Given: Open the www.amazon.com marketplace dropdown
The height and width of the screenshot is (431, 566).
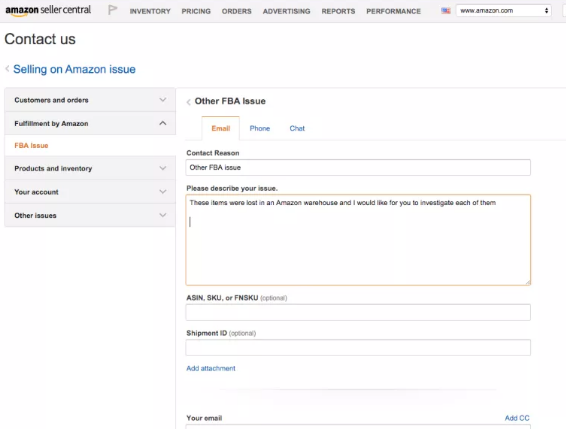Looking at the screenshot, I should click(504, 11).
